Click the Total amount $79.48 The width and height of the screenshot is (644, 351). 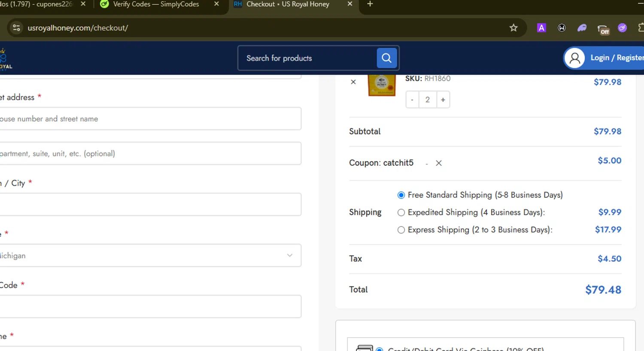point(603,290)
